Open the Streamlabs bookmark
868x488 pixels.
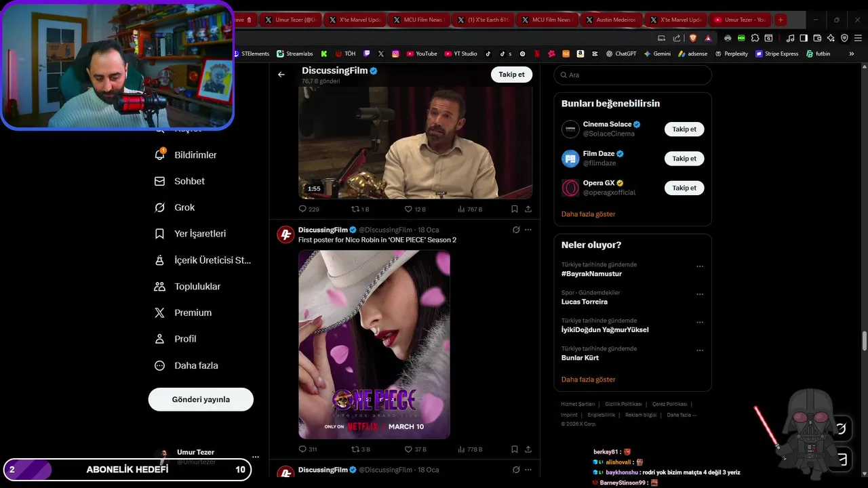(x=296, y=54)
